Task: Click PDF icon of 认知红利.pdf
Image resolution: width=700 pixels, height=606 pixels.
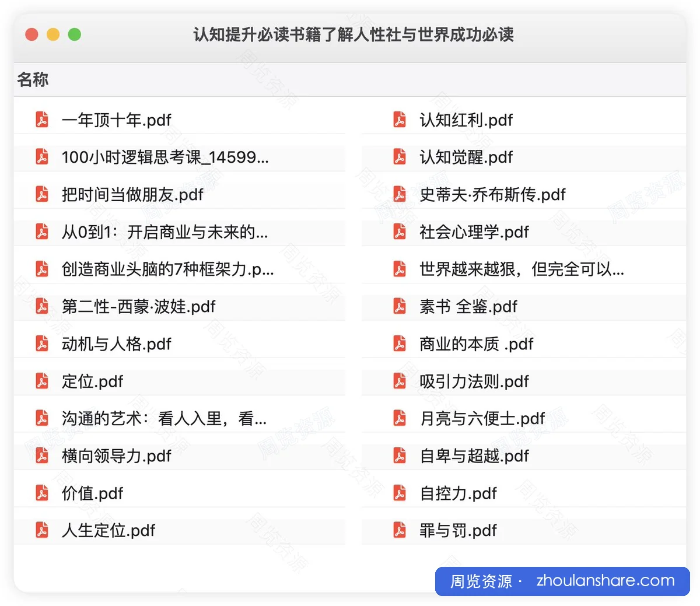Action: [400, 120]
